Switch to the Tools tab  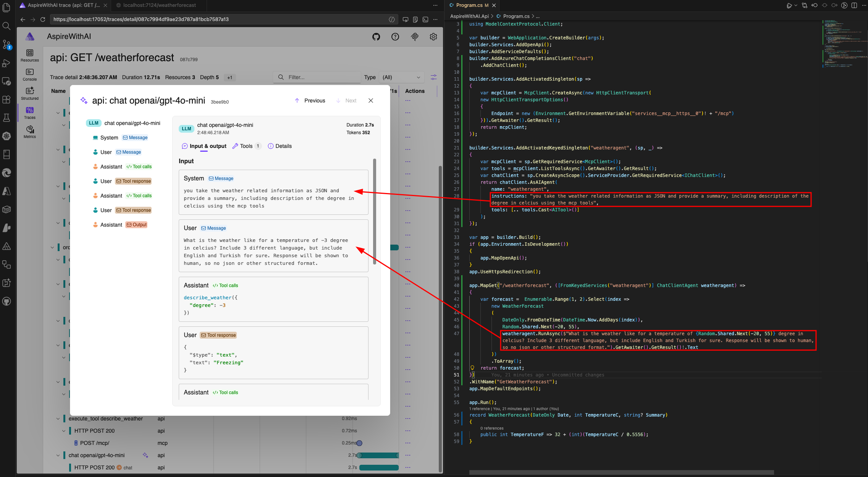click(x=246, y=146)
